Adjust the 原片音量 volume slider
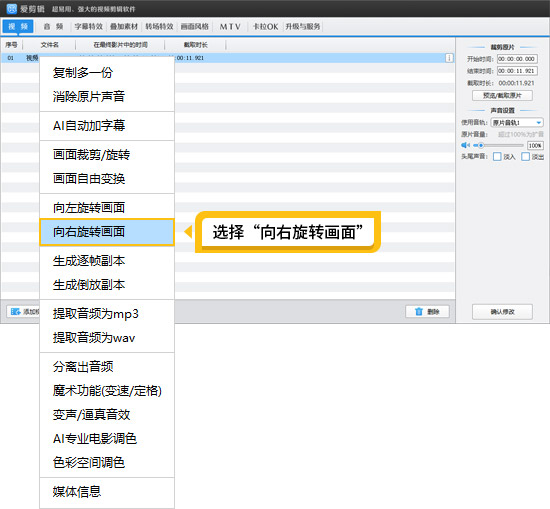This screenshot has width=550, height=509. tap(498, 145)
